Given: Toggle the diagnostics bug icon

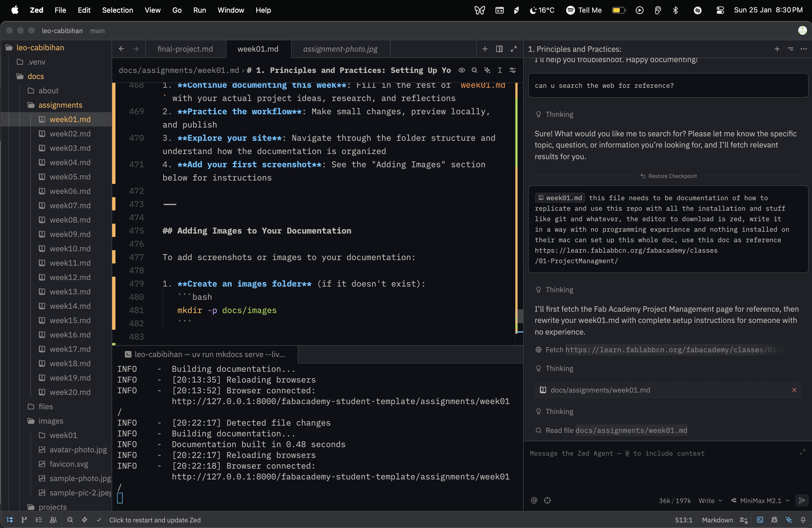Looking at the screenshot, I should [774, 520].
